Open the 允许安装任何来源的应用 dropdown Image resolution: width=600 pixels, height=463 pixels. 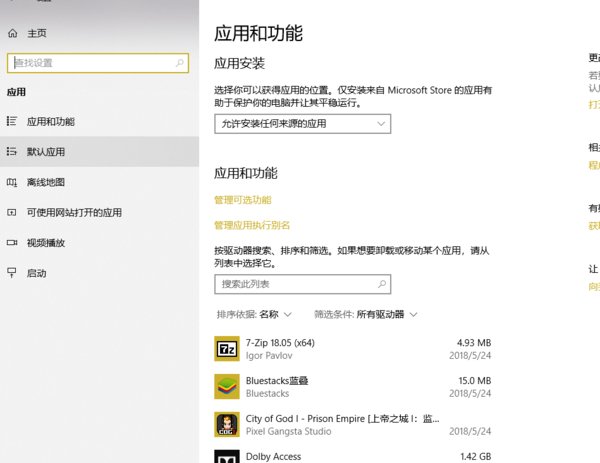303,124
